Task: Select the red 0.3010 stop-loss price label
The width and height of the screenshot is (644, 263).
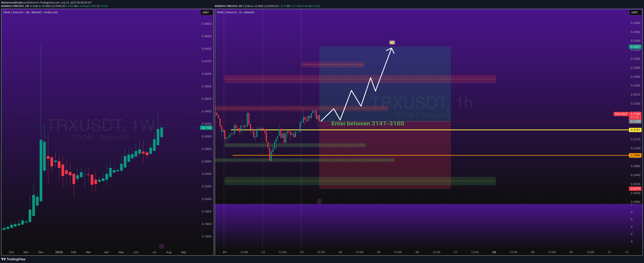Action: click(x=635, y=189)
